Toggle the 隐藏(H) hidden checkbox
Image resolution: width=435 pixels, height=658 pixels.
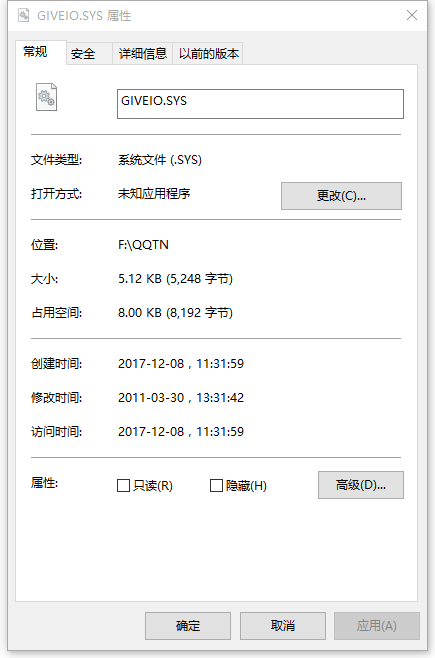[216, 486]
